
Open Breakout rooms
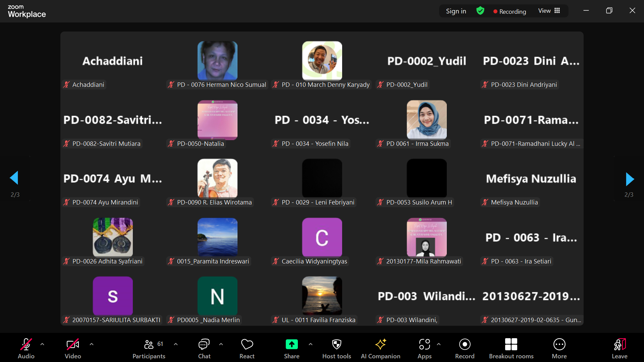(x=511, y=348)
